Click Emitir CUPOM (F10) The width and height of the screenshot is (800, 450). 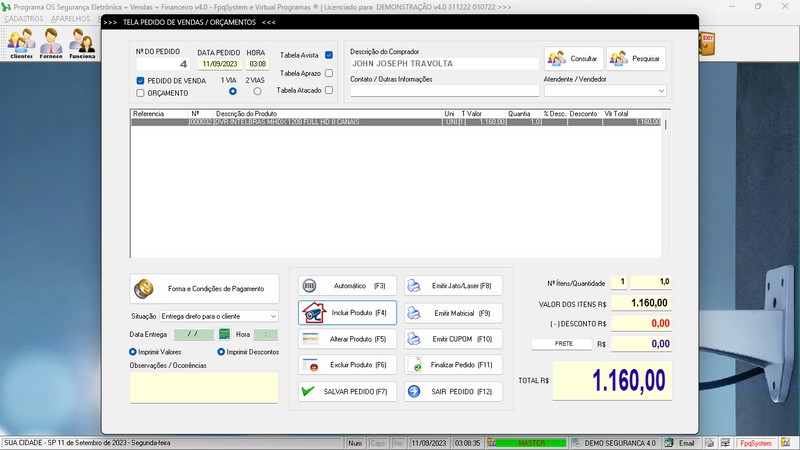point(453,339)
